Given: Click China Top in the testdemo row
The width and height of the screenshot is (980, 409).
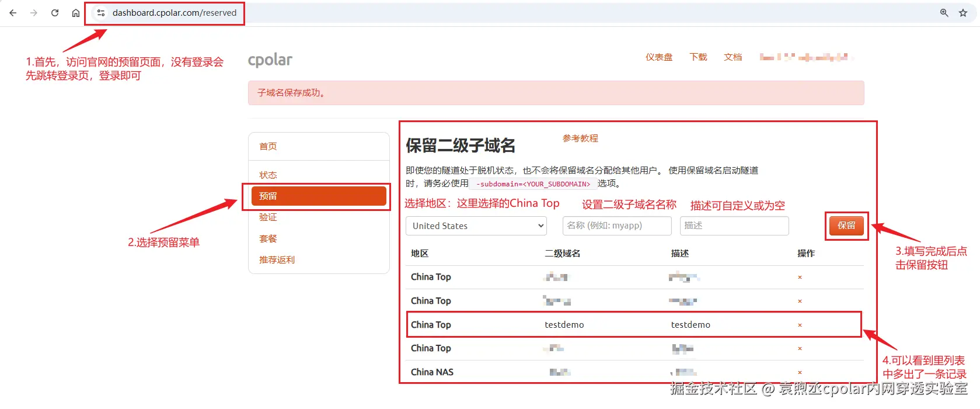Looking at the screenshot, I should 431,325.
